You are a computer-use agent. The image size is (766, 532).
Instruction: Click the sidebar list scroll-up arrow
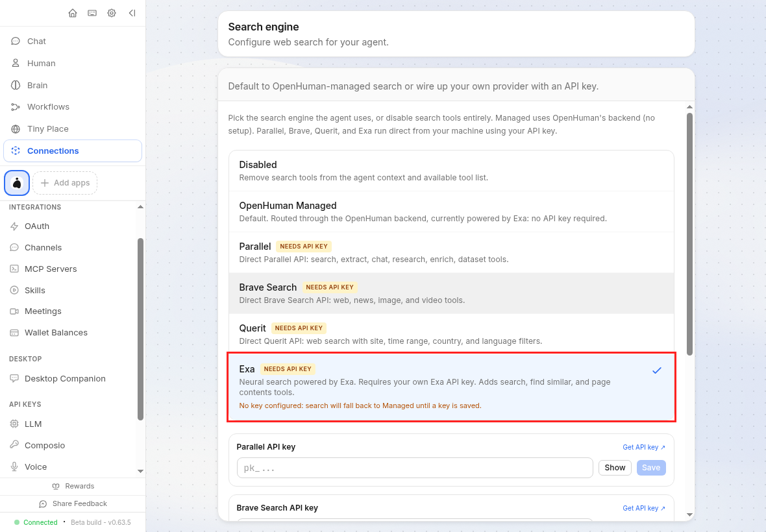141,207
